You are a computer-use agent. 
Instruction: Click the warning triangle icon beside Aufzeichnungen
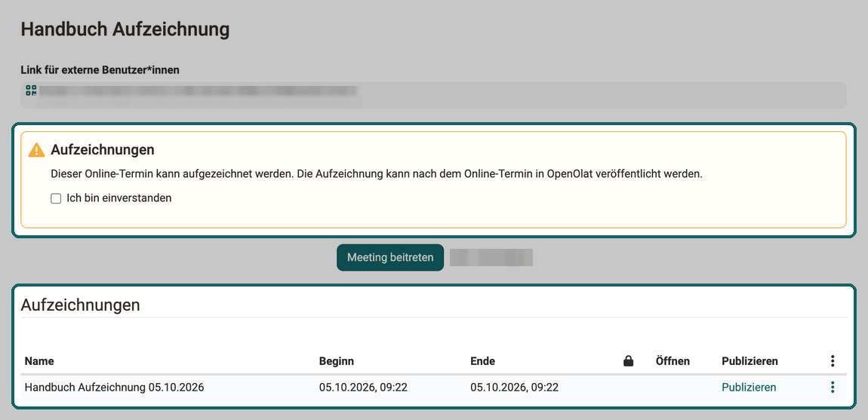pos(36,150)
